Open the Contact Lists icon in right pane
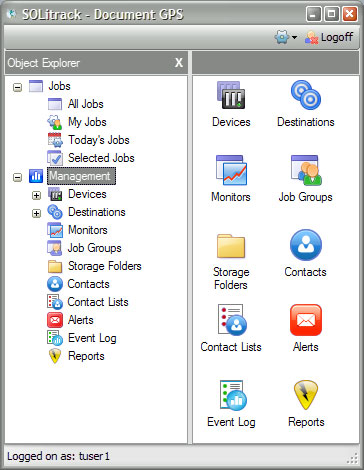The image size is (364, 470). [232, 320]
